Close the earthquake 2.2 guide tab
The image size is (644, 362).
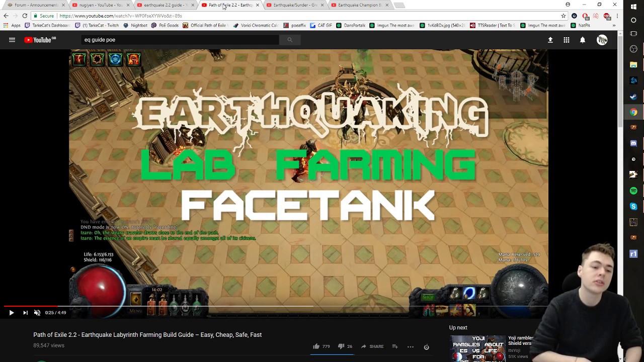[193, 5]
